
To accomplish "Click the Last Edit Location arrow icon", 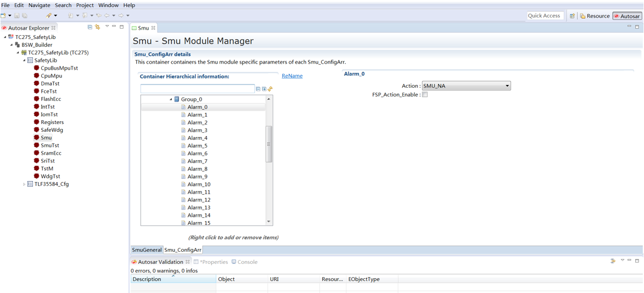I will click(x=99, y=15).
